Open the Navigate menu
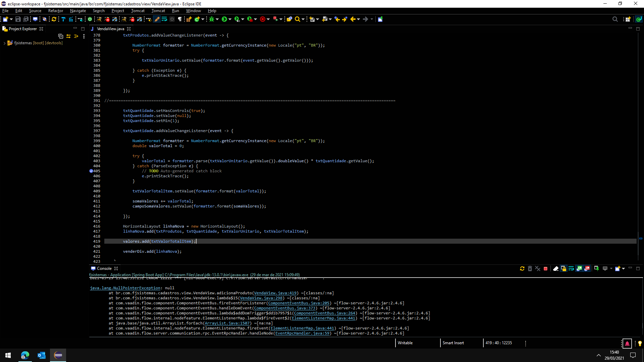Screen dimensions: 644x362 tap(78, 11)
